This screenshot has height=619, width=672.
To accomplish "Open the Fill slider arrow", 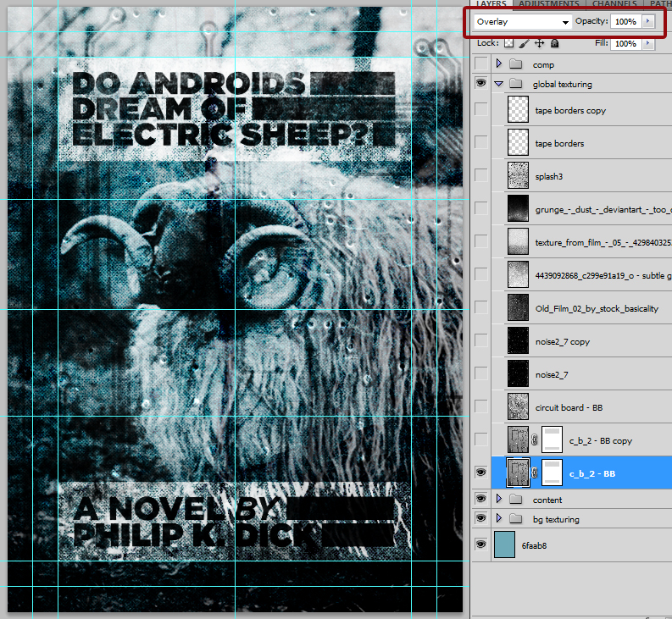I will click(x=648, y=43).
